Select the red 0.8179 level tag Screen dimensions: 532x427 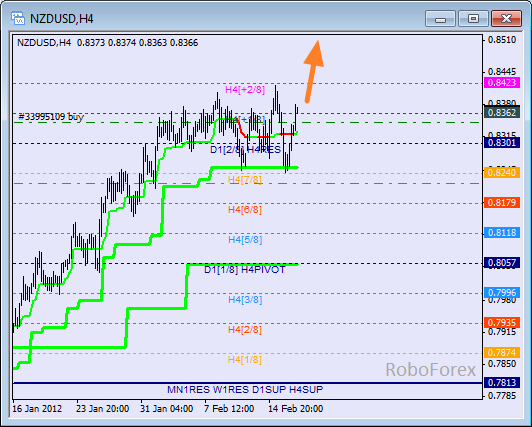coord(501,202)
